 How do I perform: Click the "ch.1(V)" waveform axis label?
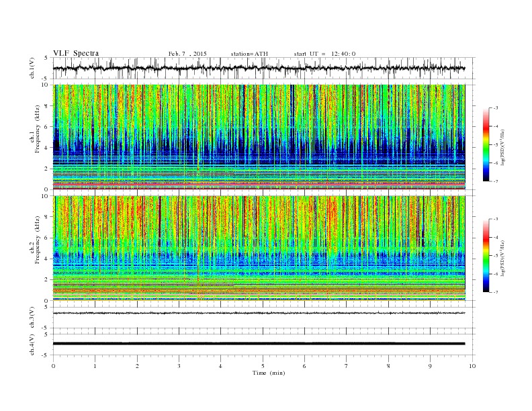(32, 68)
